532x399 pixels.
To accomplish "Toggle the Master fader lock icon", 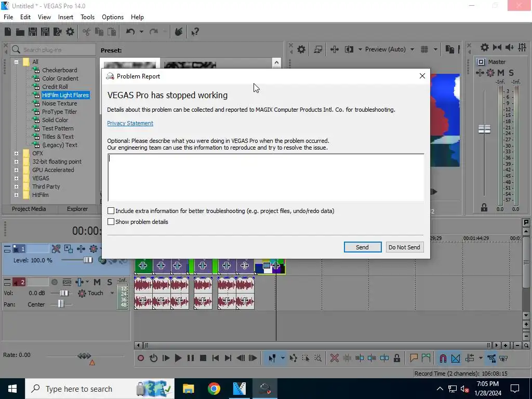I will click(x=484, y=207).
